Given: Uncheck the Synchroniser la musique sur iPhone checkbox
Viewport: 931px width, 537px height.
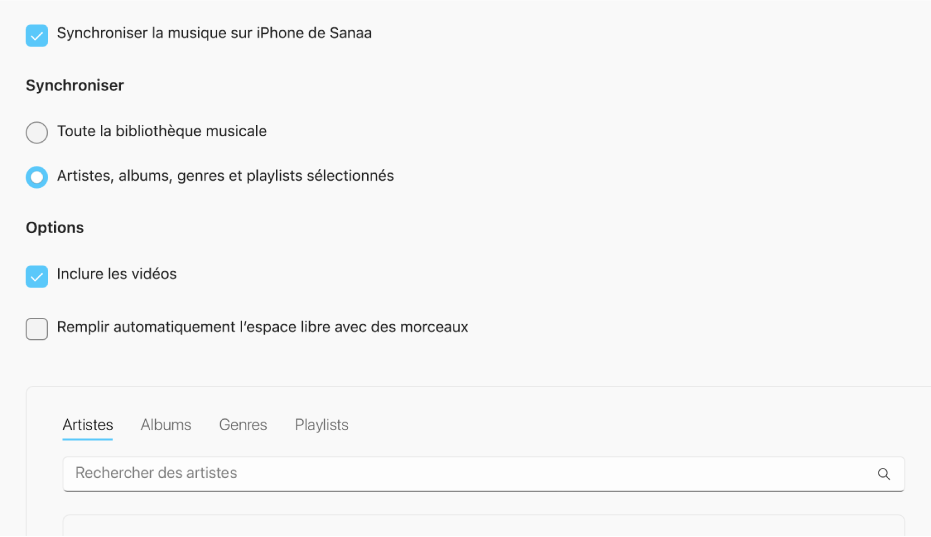Looking at the screenshot, I should tap(37, 35).
